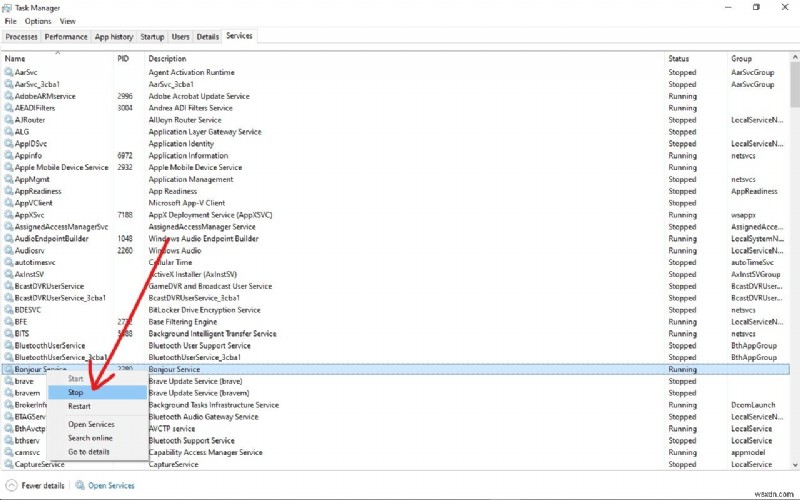Select the ALG service name
800x500 pixels.
(22, 132)
